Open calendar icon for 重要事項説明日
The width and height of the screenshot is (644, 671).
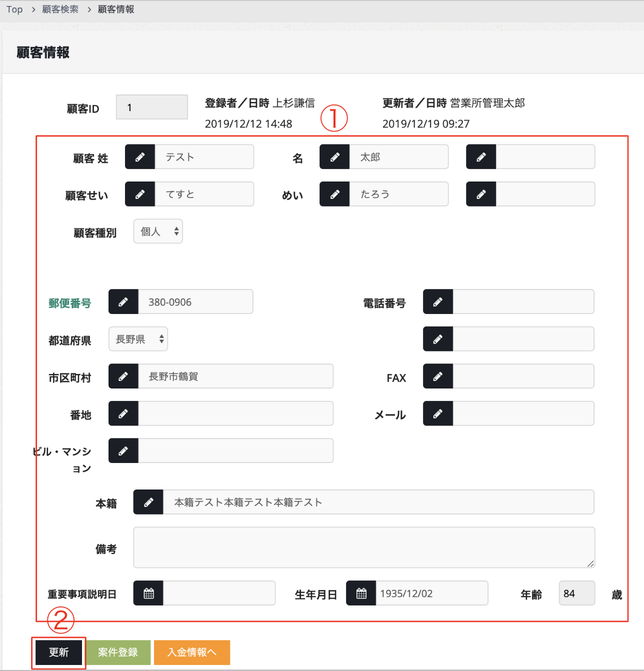(148, 593)
